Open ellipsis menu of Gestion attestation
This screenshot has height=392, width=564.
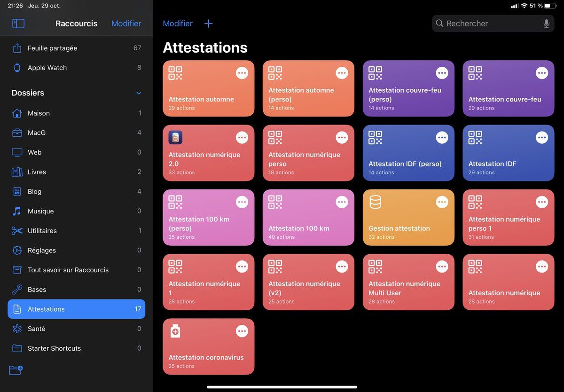(442, 202)
